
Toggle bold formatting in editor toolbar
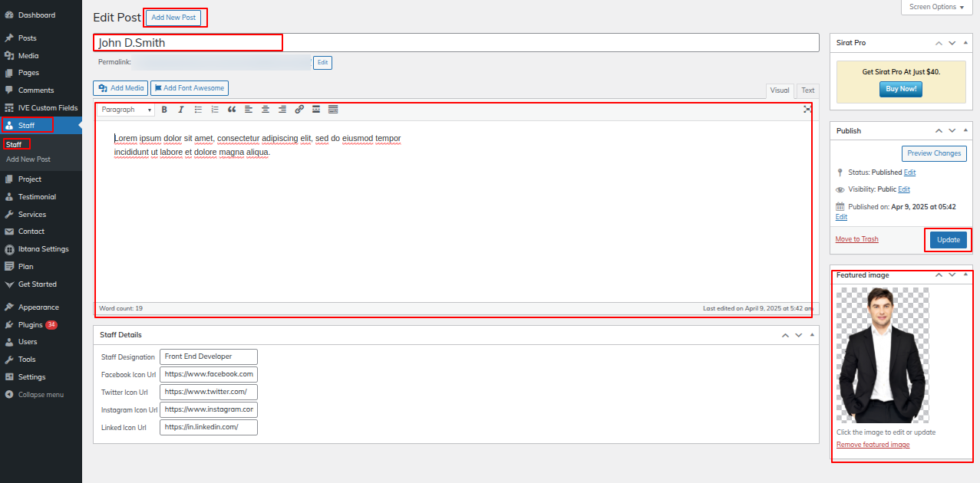click(164, 110)
